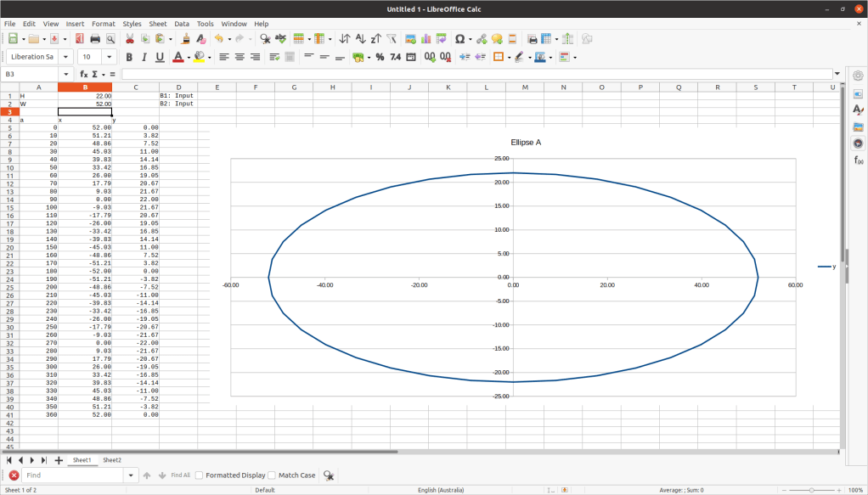Format cells as percent
The height and width of the screenshot is (495, 868).
[380, 57]
